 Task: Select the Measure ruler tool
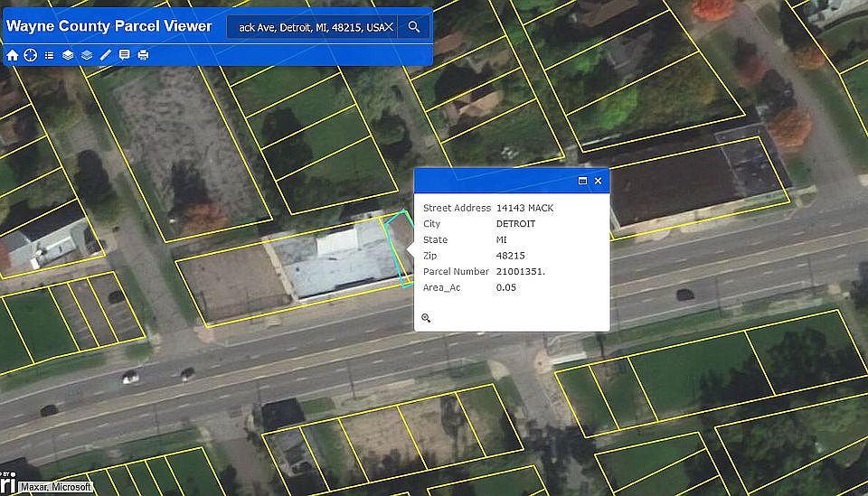(x=105, y=55)
